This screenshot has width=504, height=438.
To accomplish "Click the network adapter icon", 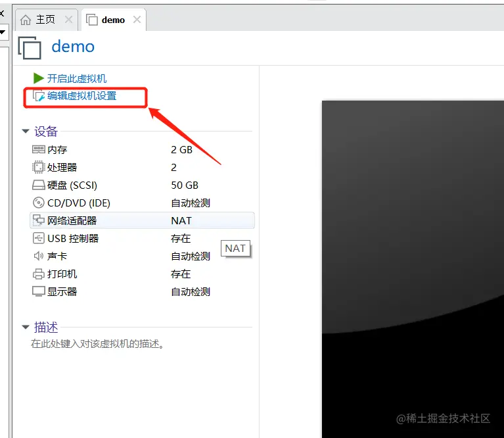I will point(39,220).
